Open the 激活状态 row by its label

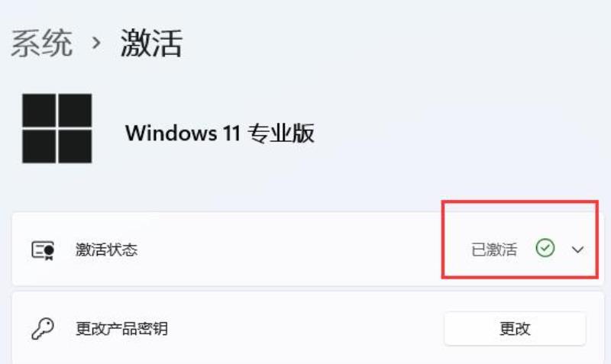[x=106, y=250]
